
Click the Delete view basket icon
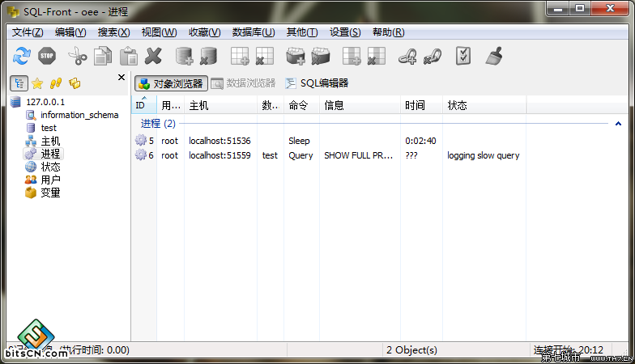[x=321, y=56]
